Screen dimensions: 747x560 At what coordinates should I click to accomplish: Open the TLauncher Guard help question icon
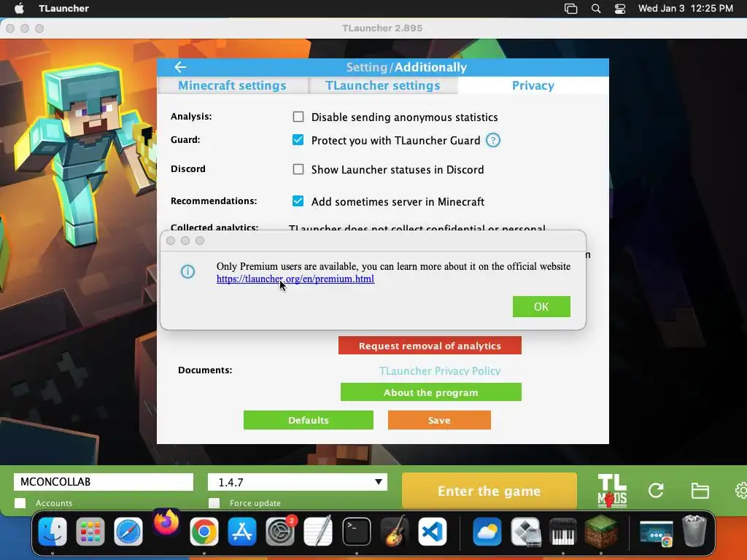(493, 141)
